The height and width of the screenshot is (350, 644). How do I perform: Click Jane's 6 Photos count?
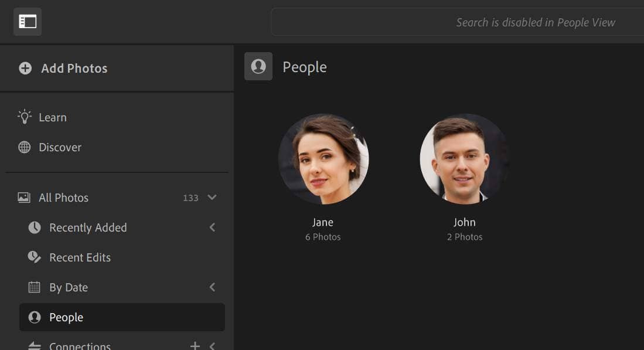[323, 237]
